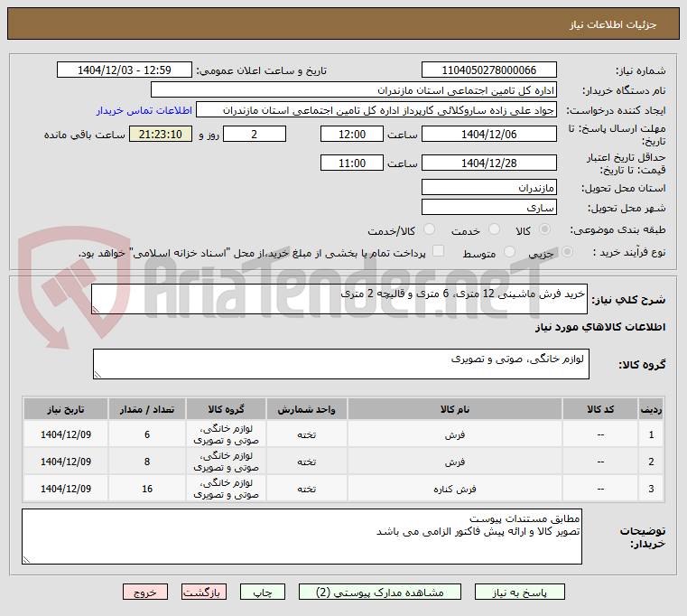Click the deadline time field 12:00
Image resolution: width=687 pixels, height=616 pixels.
[x=352, y=135]
